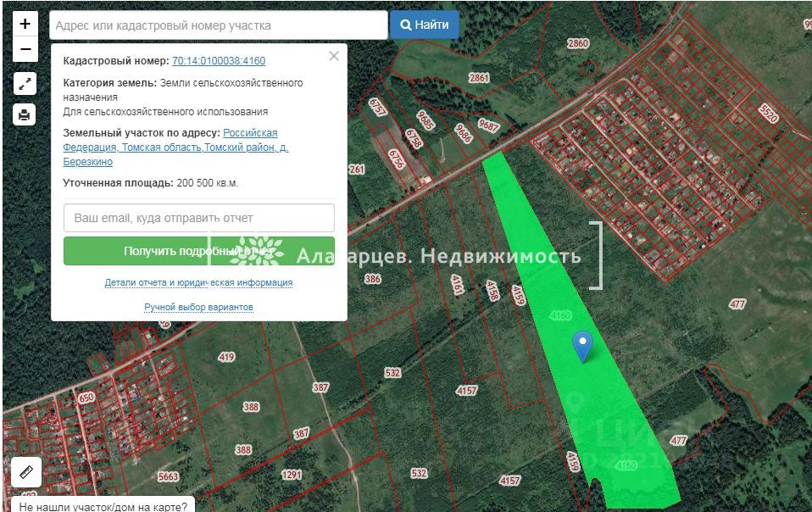Click the blue location pin marker
This screenshot has height=512, width=812.
[x=582, y=347]
